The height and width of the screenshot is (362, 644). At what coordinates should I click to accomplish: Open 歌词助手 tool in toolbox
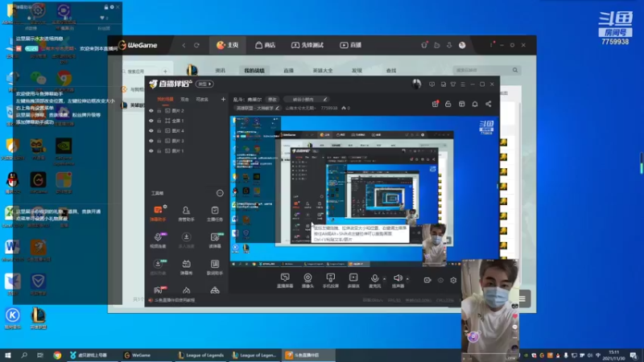215,266
